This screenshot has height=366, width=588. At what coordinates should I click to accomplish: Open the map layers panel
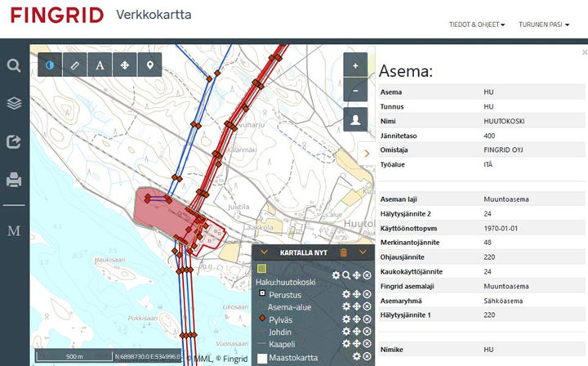tap(14, 103)
